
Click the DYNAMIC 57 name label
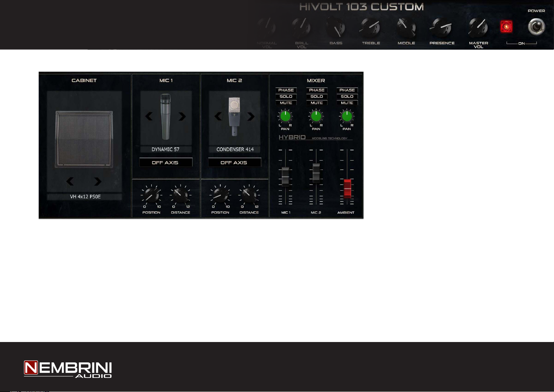click(166, 149)
